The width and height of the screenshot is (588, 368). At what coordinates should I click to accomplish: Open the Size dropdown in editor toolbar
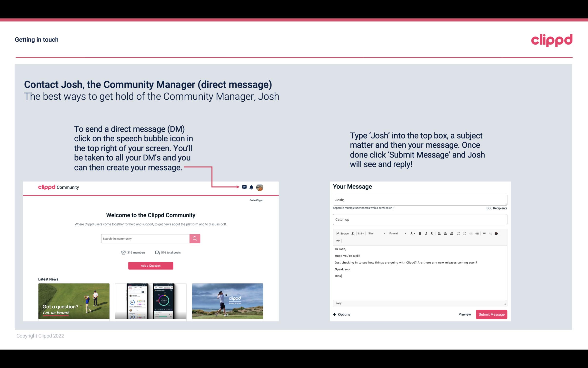pos(376,233)
